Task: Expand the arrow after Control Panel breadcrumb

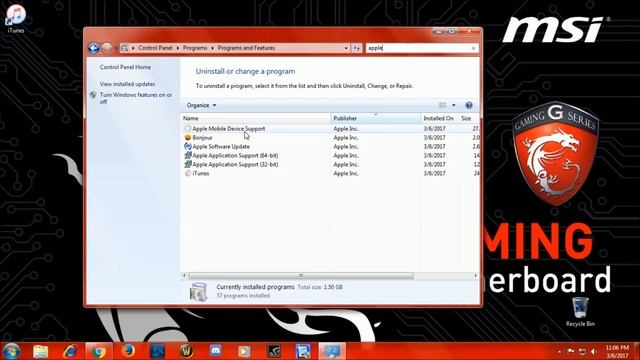Action: (x=178, y=48)
